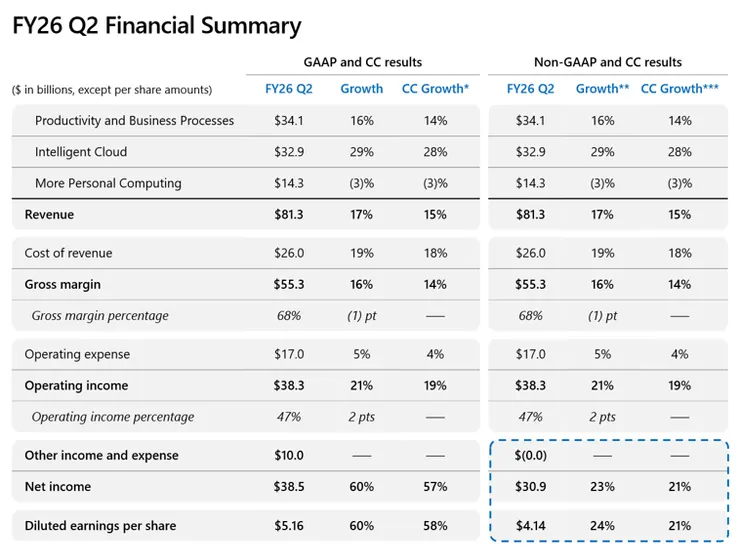Click the dollars in billions footnote text
This screenshot has height=557, width=740.
tap(112, 90)
